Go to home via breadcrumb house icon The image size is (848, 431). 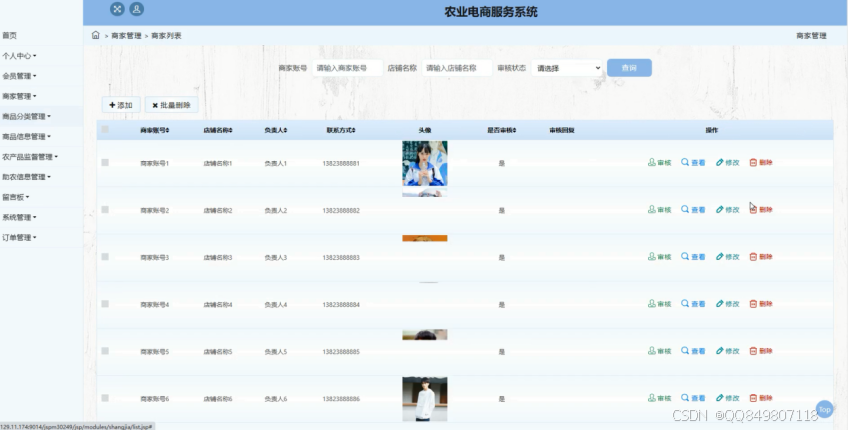coord(96,35)
